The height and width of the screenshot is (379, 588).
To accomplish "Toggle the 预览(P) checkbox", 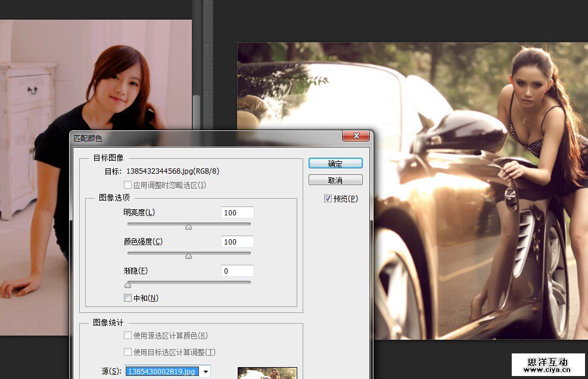I will tap(328, 199).
